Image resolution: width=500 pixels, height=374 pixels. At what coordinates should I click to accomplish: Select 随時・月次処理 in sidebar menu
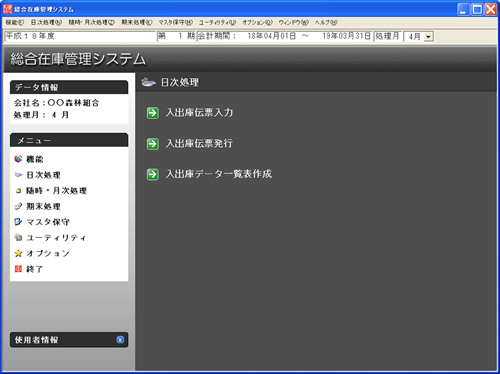(56, 191)
